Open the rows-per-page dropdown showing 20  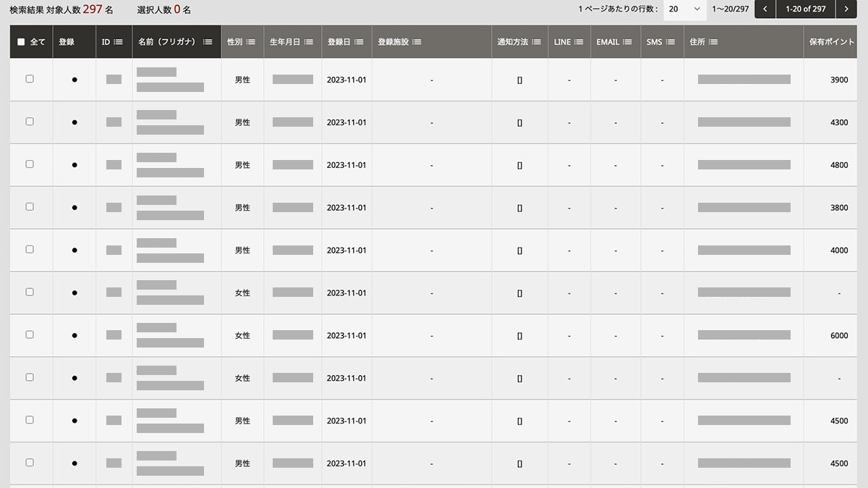click(684, 9)
